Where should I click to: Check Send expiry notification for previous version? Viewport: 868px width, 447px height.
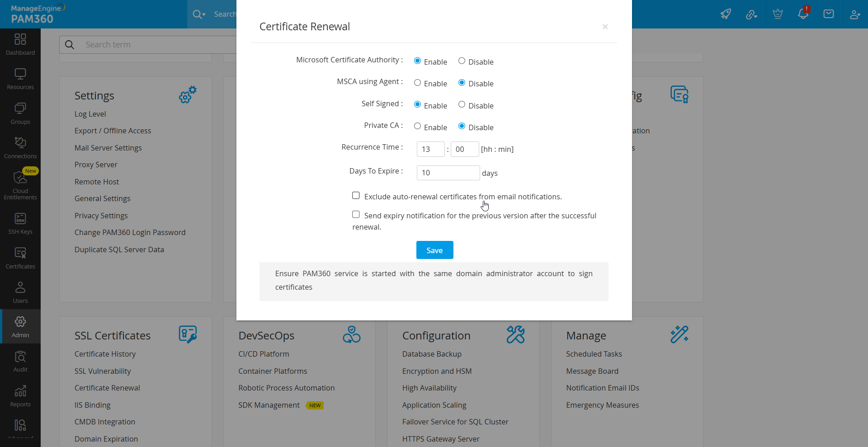tap(356, 215)
